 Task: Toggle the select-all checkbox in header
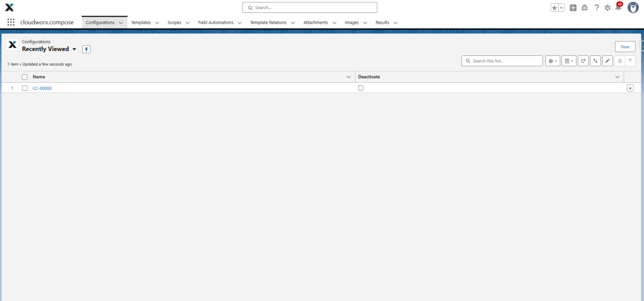(x=25, y=77)
